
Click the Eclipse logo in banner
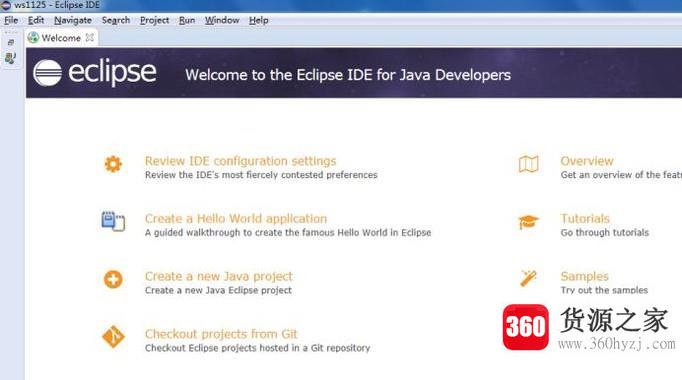(x=95, y=73)
